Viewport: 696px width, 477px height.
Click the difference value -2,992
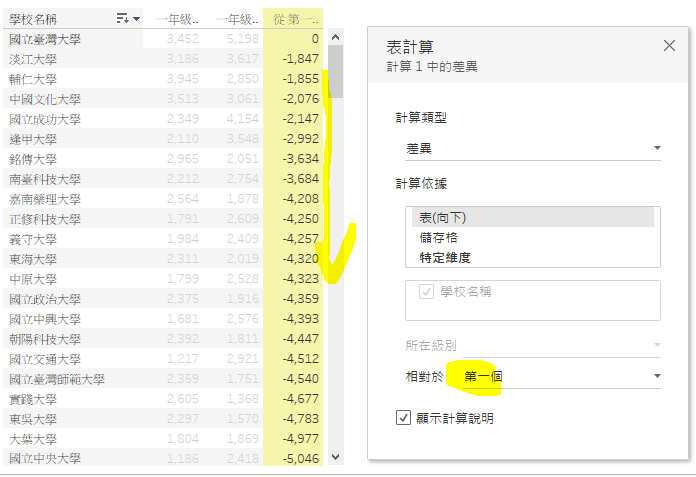coord(301,138)
